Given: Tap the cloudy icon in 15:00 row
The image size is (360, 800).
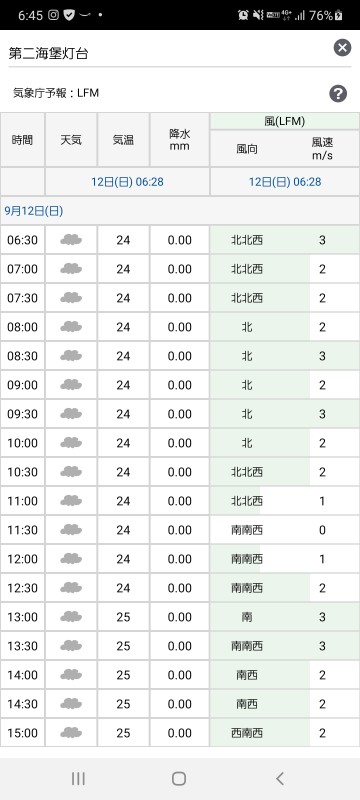Looking at the screenshot, I should tap(71, 733).
